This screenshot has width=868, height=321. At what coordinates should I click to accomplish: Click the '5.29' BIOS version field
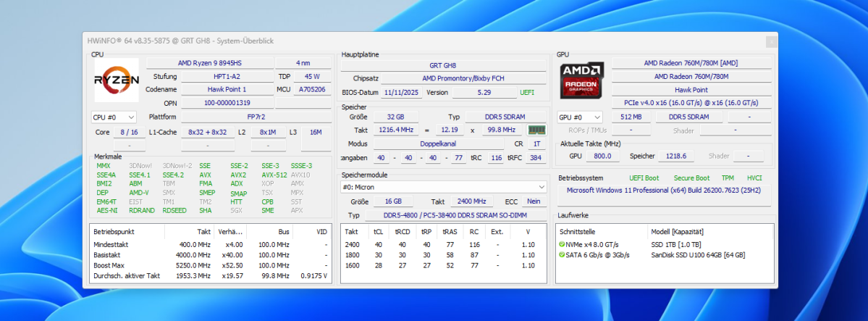pyautogui.click(x=484, y=92)
